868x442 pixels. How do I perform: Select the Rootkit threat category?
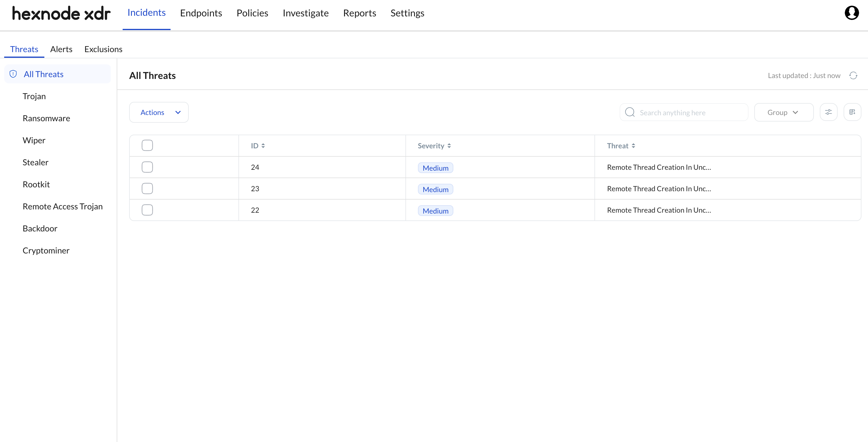click(x=36, y=184)
